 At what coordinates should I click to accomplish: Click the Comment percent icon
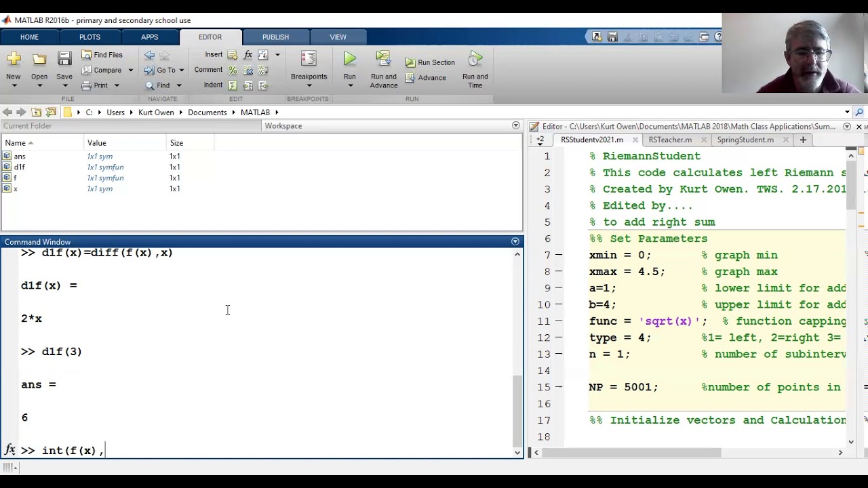click(x=233, y=70)
